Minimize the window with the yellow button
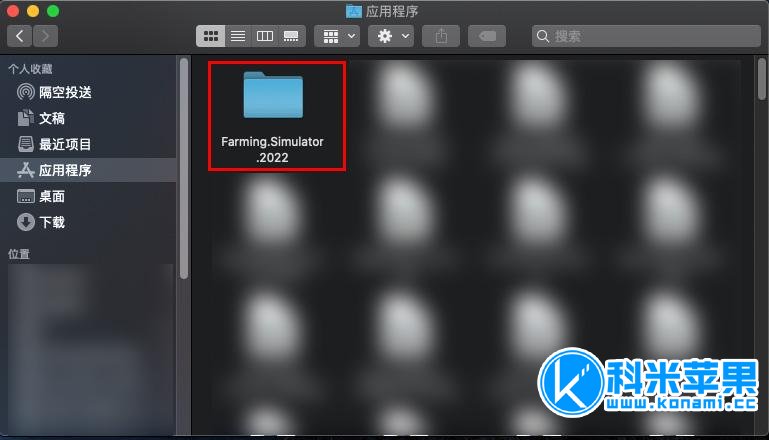The image size is (769, 440). [x=33, y=11]
